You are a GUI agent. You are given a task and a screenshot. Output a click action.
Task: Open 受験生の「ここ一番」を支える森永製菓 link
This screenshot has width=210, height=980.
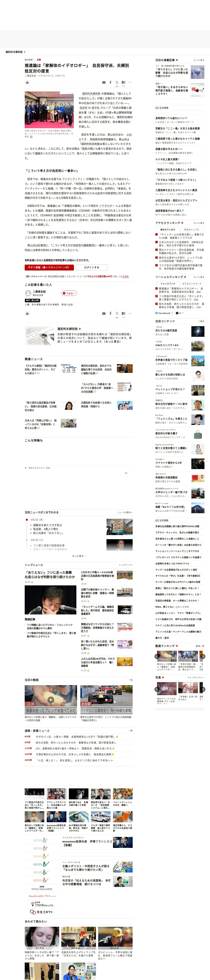(x=177, y=129)
